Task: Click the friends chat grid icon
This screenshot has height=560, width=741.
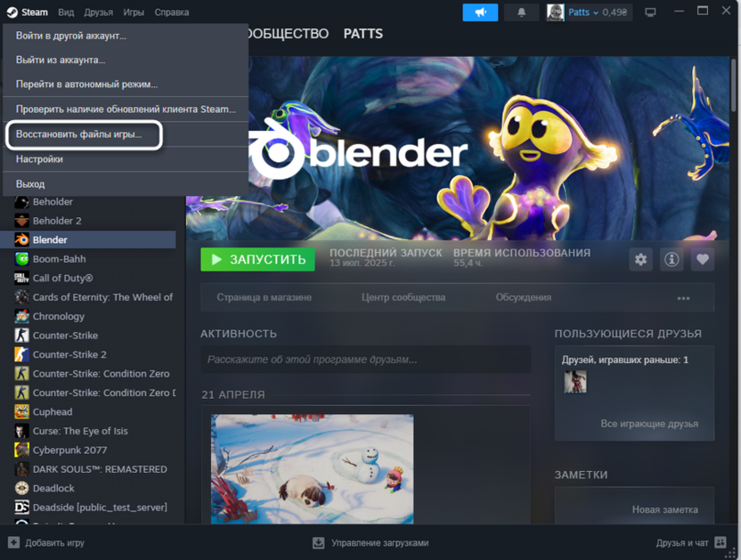Action: pos(721,542)
